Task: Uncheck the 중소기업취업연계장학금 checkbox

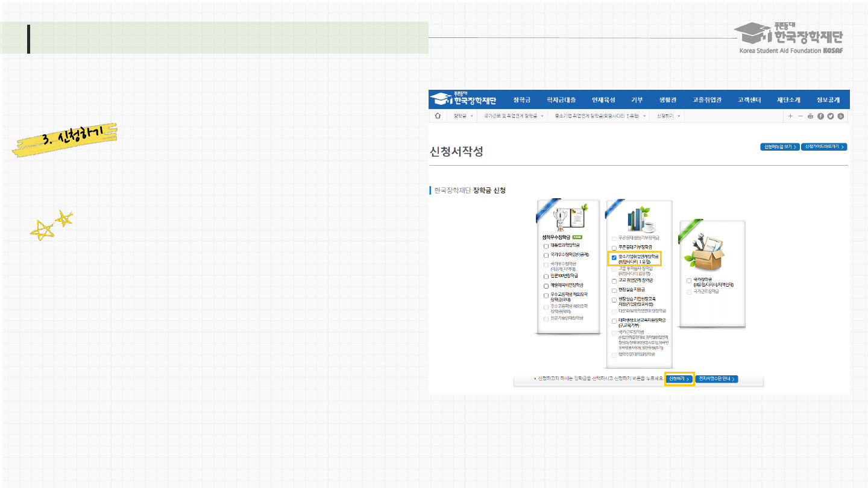Action: pyautogui.click(x=614, y=257)
